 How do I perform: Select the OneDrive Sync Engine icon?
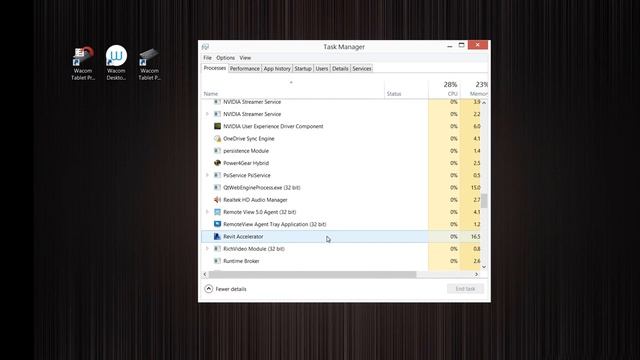[x=218, y=138]
